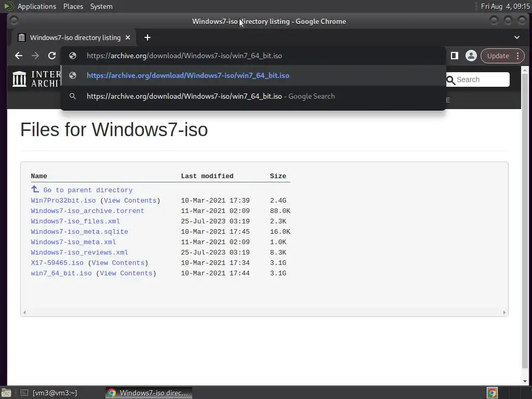Click the Go to parent directory link
This screenshot has height=399, width=532.
88,190
